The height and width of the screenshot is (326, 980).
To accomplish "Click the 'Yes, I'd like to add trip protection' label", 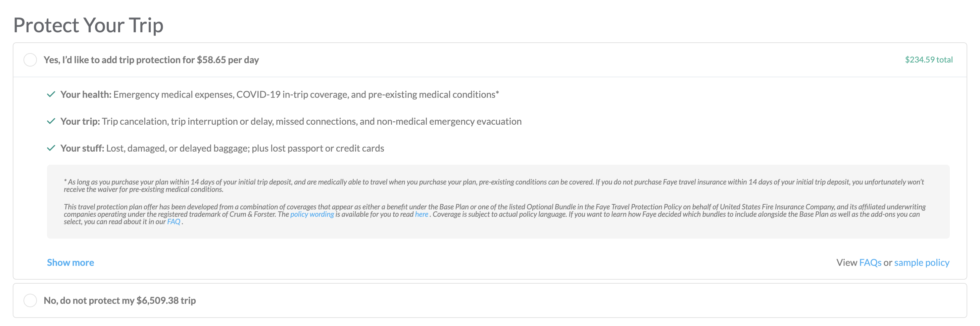I will tap(151, 60).
